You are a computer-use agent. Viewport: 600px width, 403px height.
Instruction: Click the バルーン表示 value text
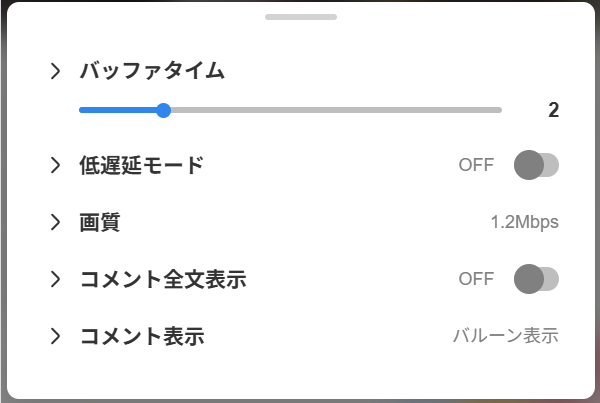pos(505,336)
